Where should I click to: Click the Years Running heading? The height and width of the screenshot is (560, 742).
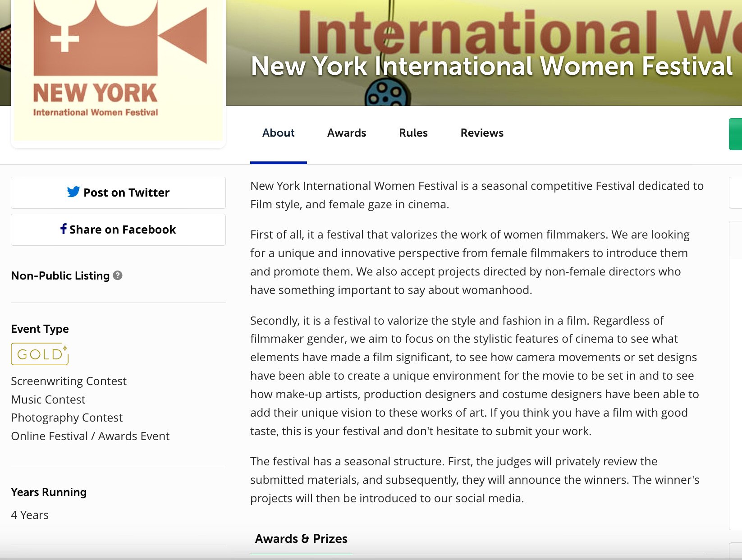pos(49,492)
